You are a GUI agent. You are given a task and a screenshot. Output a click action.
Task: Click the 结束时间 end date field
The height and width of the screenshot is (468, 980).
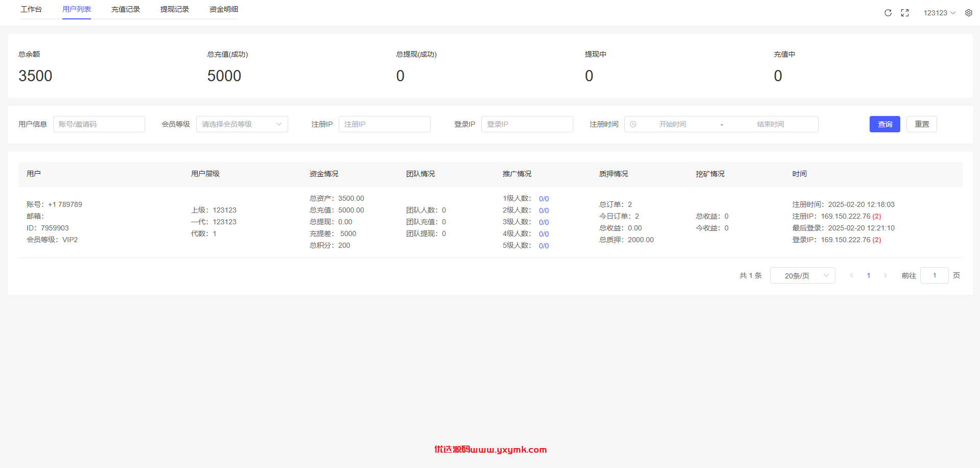tap(771, 124)
